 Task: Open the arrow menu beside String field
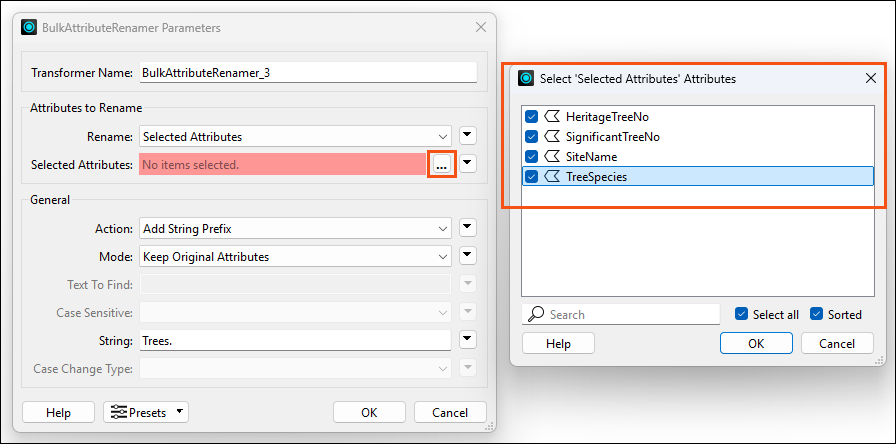point(468,340)
